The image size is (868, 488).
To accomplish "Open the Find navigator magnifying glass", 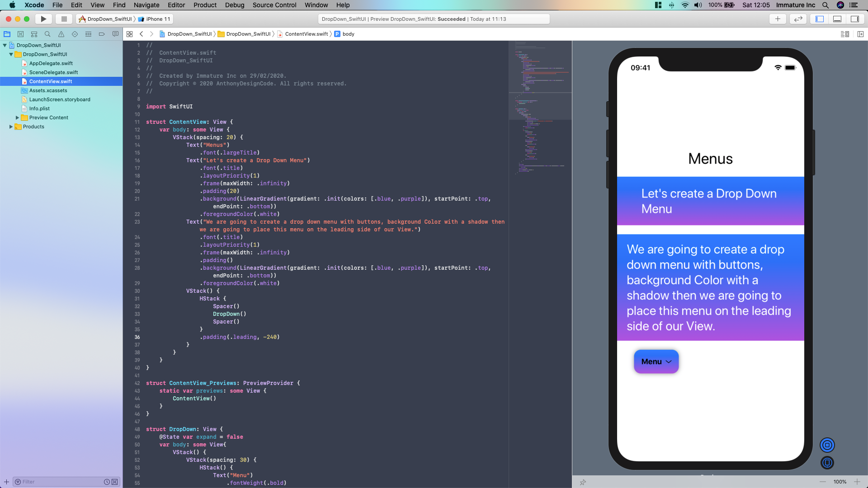I will pos(47,34).
